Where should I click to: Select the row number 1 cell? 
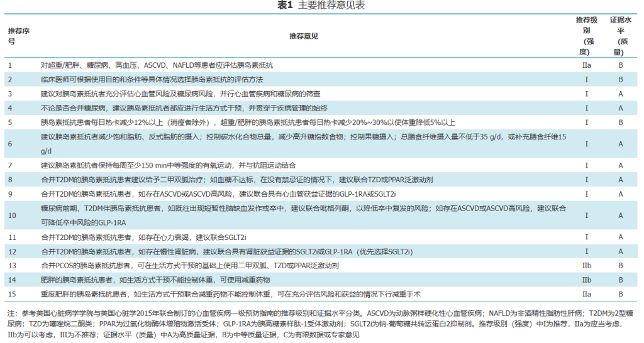tap(10, 65)
